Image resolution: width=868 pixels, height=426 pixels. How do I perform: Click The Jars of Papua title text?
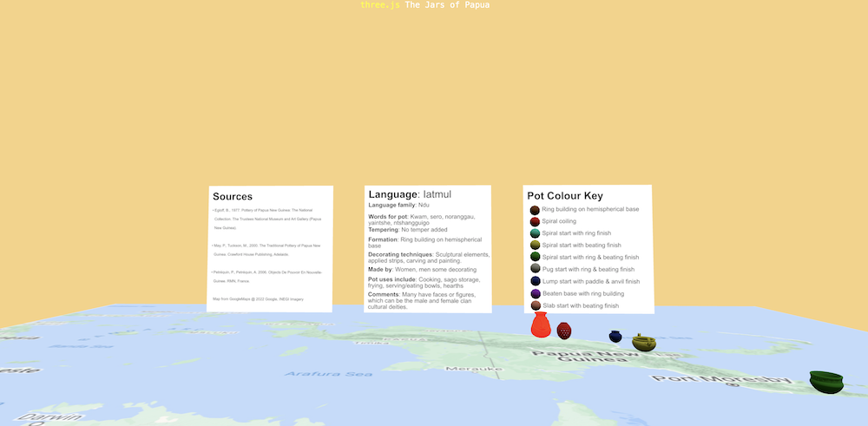click(447, 5)
